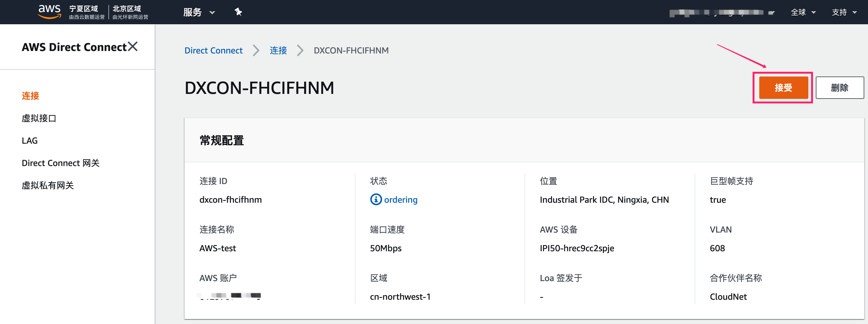Click the AWS Direct Connect sidebar title
Viewport: 868px width, 324px height.
pos(74,47)
